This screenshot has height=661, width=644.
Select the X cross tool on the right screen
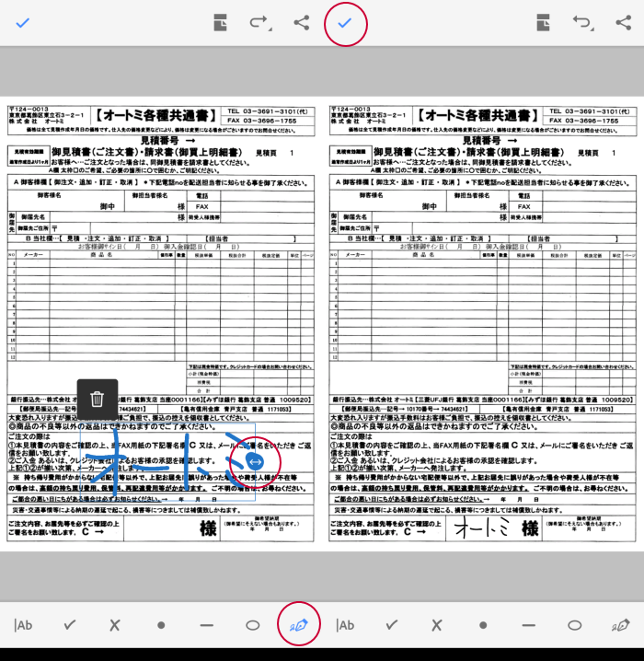click(437, 625)
